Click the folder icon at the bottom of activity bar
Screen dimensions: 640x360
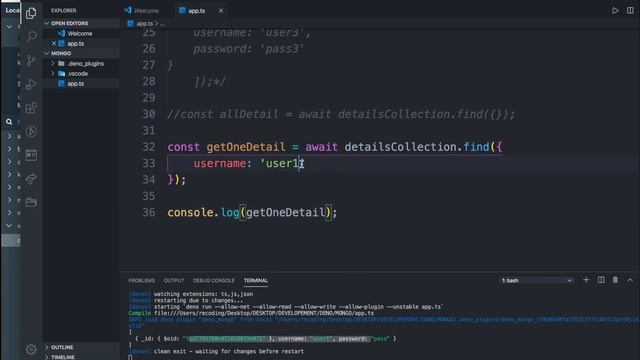pyautogui.click(x=31, y=202)
